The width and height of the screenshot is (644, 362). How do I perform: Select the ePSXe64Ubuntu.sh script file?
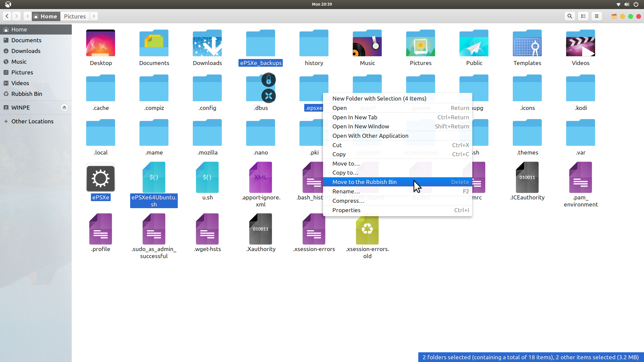click(154, 178)
